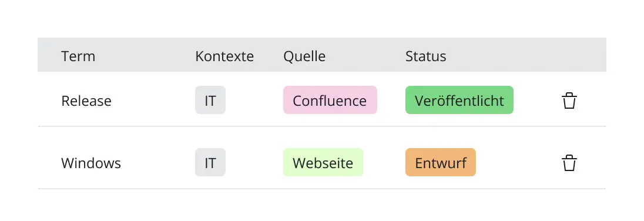Open the Release term entry
This screenshot has height=221, width=644.
[86, 101]
